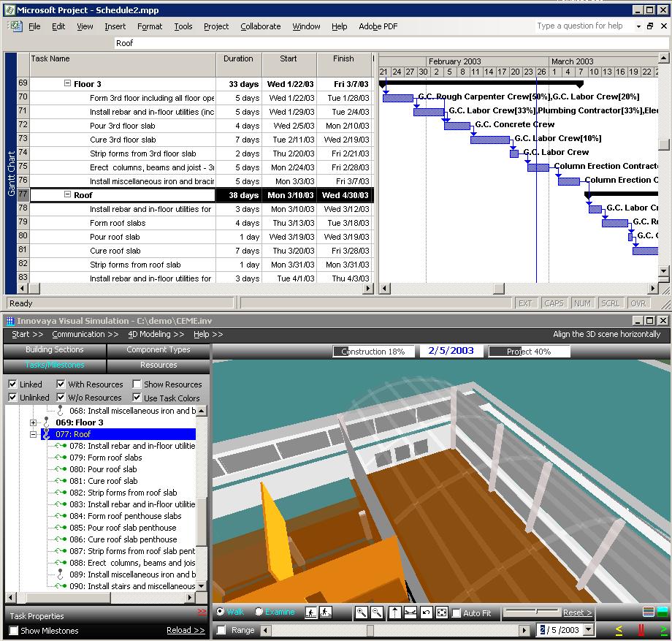The height and width of the screenshot is (641, 672).
Task: Open the Format menu in Microsoft Project
Action: [x=150, y=26]
